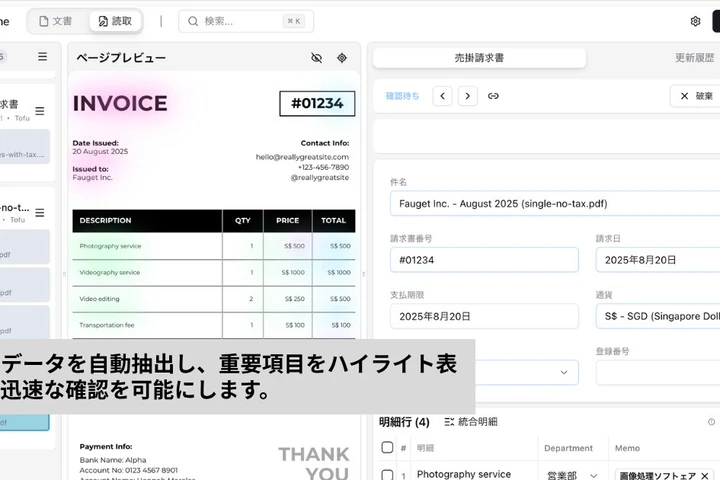Click the 検索 search field
The image size is (720, 480).
click(x=246, y=21)
